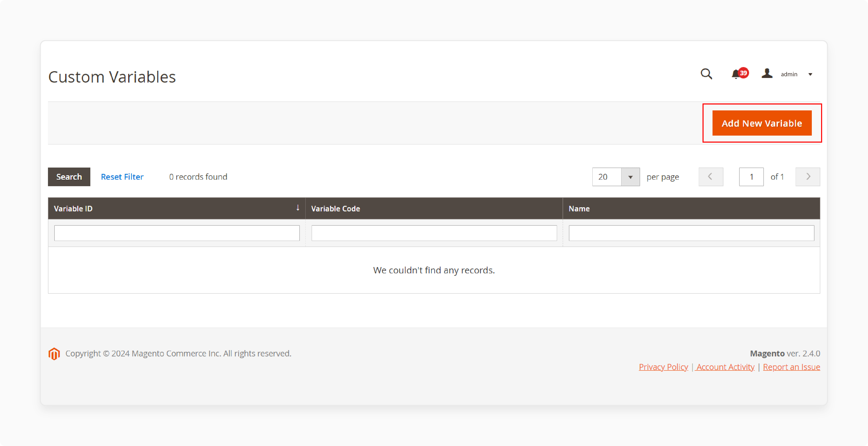Sort records by the Name column
The height and width of the screenshot is (446, 868).
click(x=579, y=208)
